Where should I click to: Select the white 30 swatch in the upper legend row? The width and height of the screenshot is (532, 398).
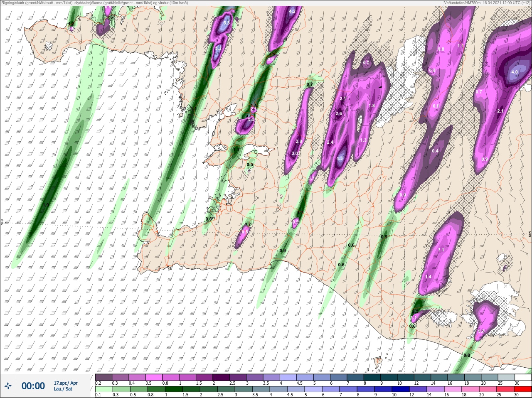(523, 378)
